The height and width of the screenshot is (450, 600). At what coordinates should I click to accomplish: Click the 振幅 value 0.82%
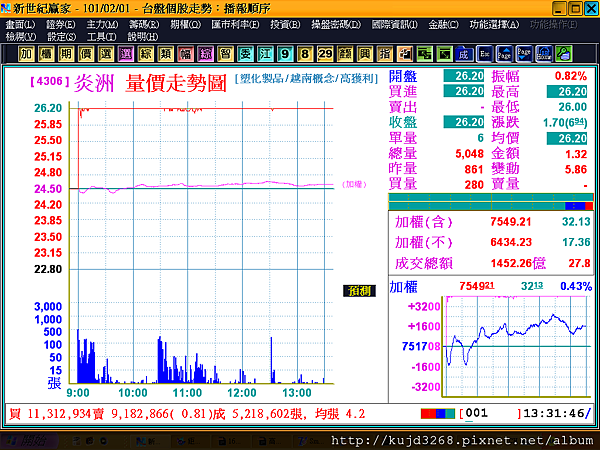point(571,76)
